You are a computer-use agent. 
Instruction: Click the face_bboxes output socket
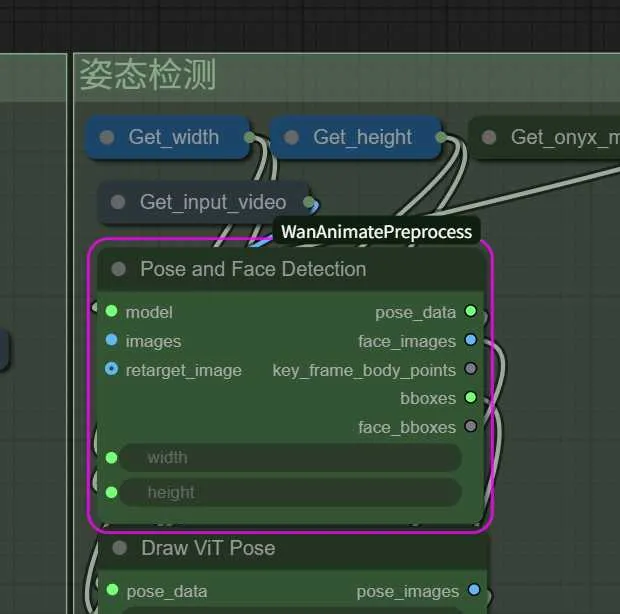(471, 427)
